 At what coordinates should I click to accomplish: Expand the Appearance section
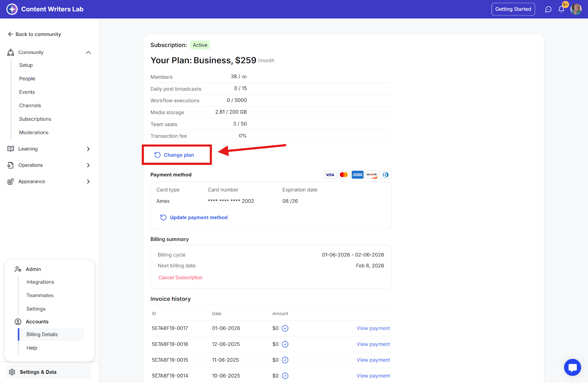[88, 181]
